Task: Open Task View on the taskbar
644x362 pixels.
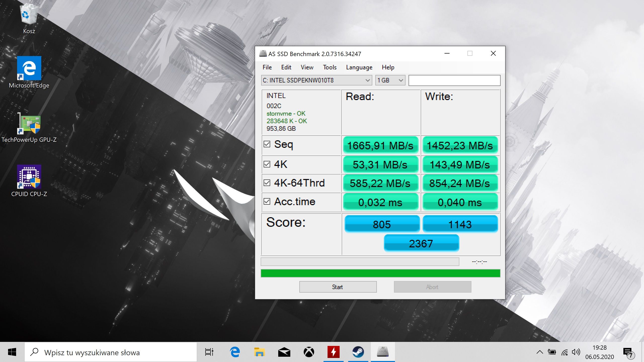Action: pyautogui.click(x=209, y=352)
